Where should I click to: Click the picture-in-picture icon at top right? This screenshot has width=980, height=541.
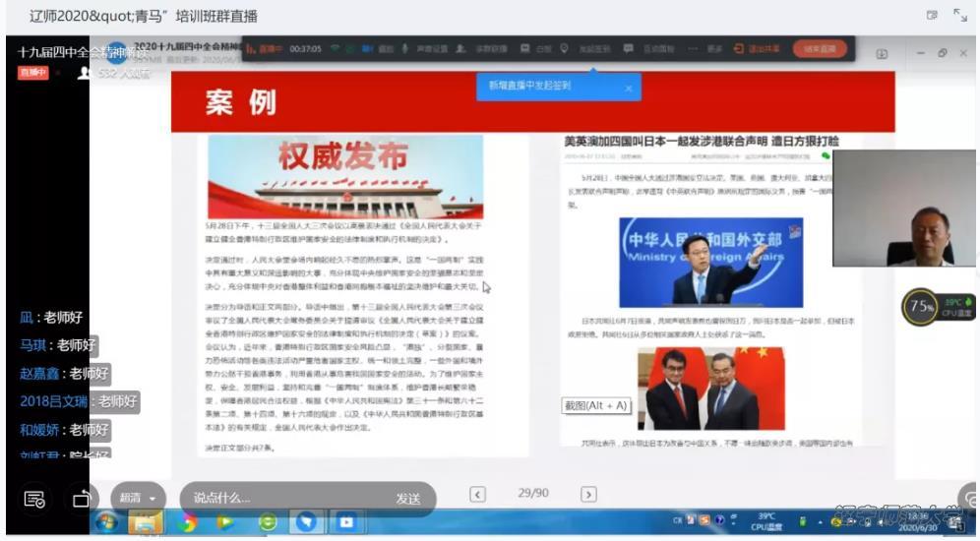[x=932, y=16]
